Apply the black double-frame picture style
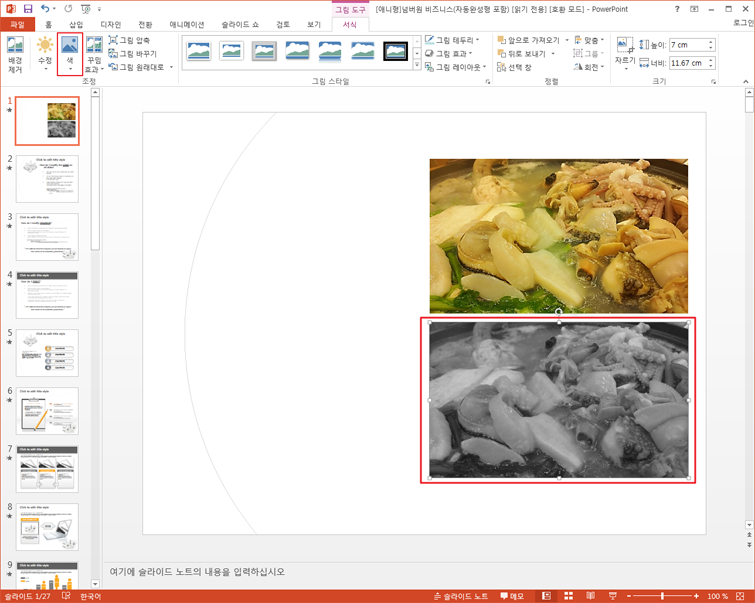The image size is (755, 603). [x=395, y=51]
